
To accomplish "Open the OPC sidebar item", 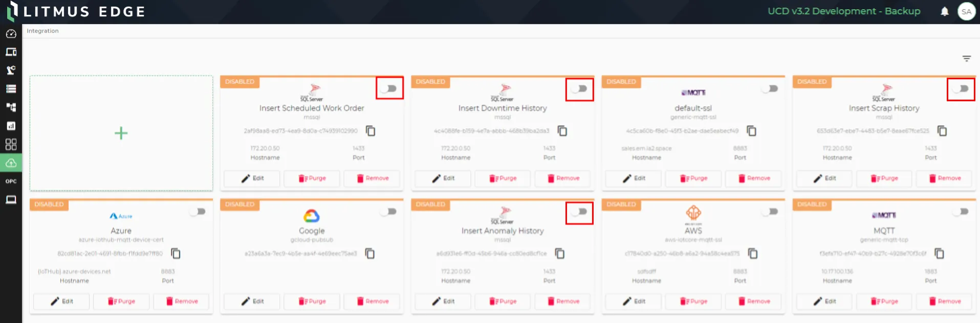I will [11, 181].
